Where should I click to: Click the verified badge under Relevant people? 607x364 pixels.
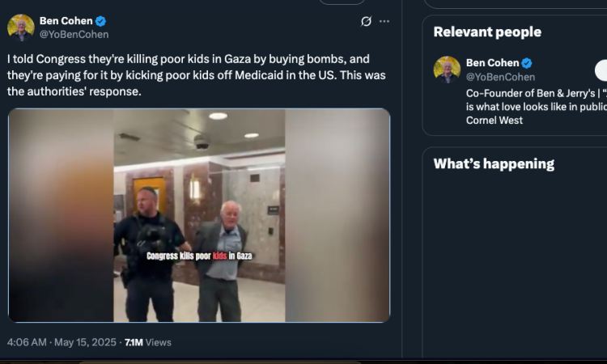[527, 63]
